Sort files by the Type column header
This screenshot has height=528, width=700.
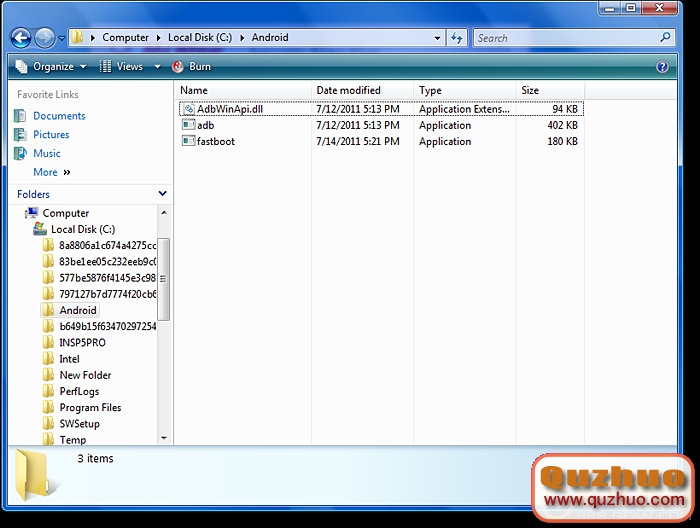pyautogui.click(x=465, y=91)
